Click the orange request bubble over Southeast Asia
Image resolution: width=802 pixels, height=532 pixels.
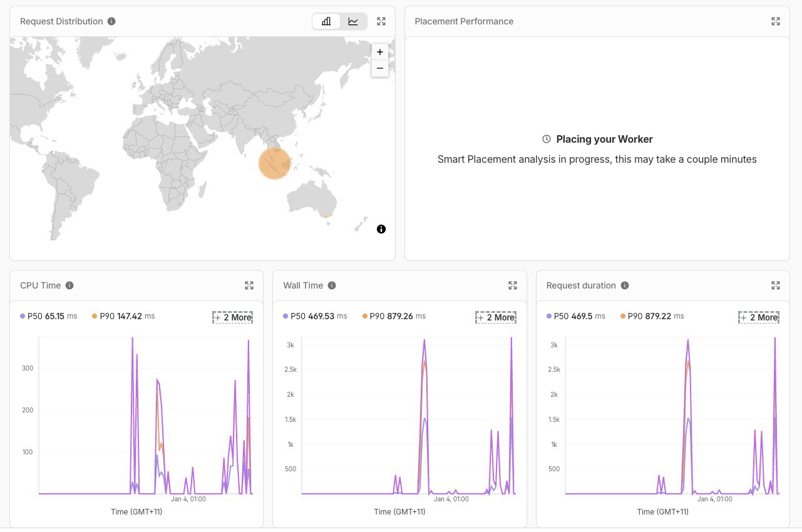tap(274, 163)
